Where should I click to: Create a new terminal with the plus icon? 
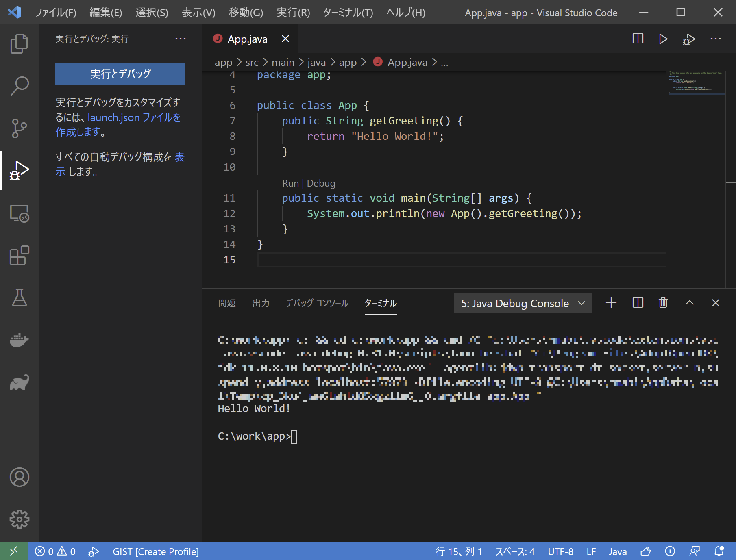coord(611,303)
